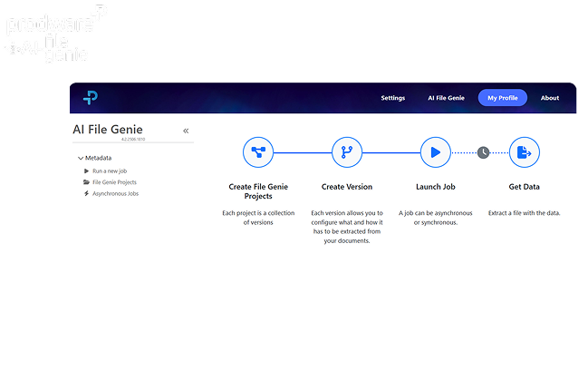
Task: Click the Metadata label
Action: 98,158
